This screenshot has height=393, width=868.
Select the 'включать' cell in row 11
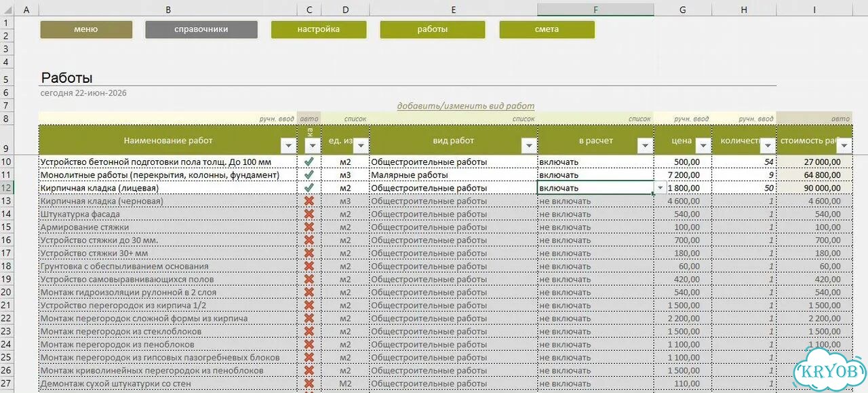tap(595, 175)
